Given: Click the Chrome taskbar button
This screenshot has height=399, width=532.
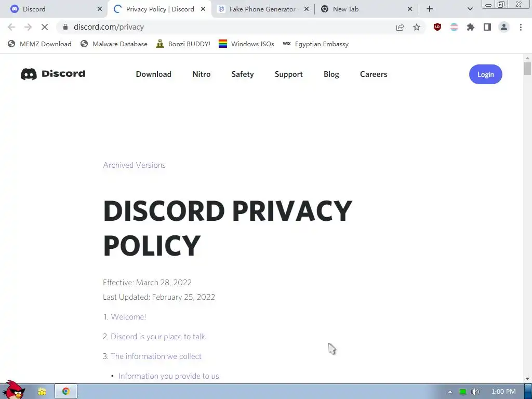Looking at the screenshot, I should 66,392.
